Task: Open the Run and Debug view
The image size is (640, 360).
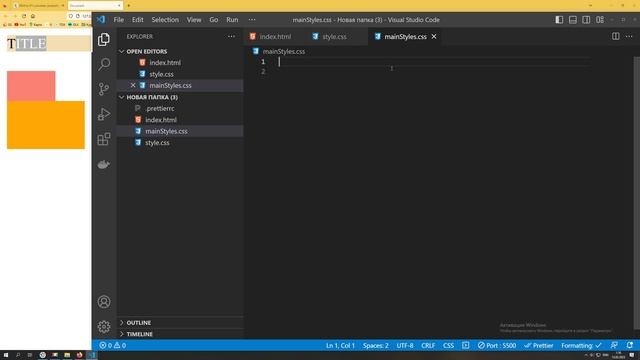Action: [x=104, y=114]
